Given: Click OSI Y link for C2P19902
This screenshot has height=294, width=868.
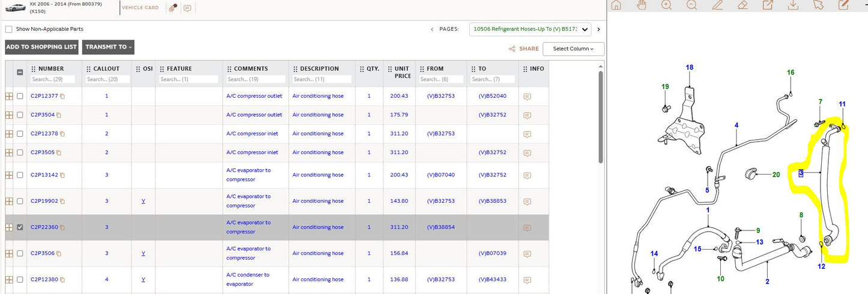Looking at the screenshot, I should point(143,201).
